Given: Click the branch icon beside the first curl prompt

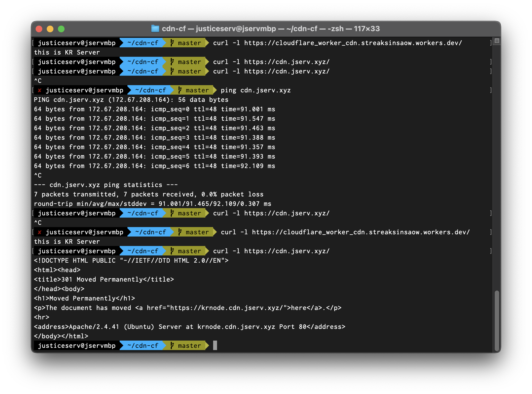Looking at the screenshot, I should coord(172,43).
